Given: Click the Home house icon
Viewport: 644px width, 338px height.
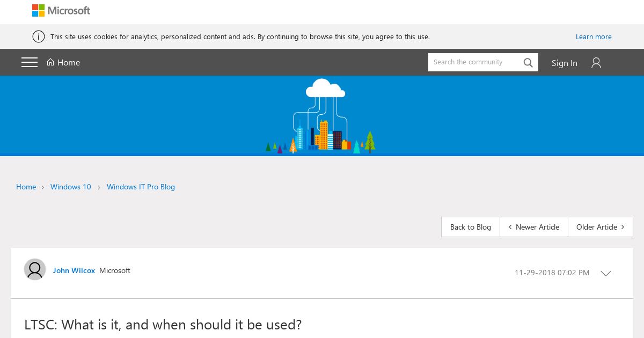Looking at the screenshot, I should pyautogui.click(x=50, y=62).
